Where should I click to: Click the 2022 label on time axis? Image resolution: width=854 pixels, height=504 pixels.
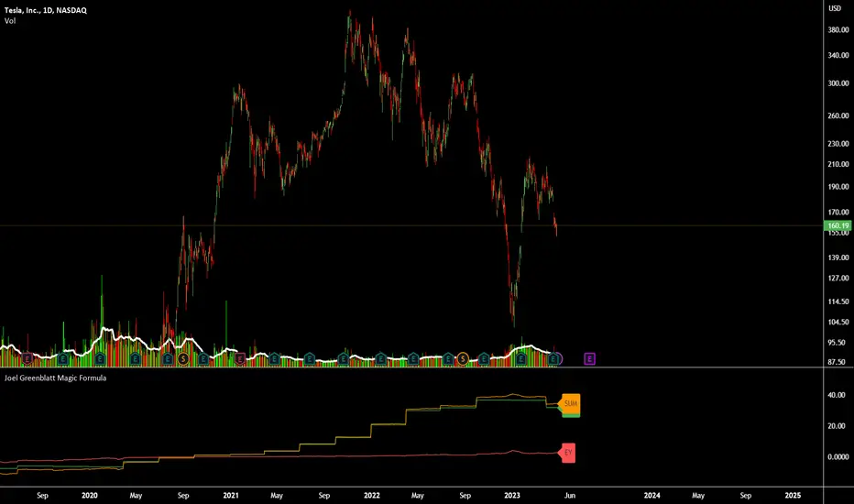[371, 495]
